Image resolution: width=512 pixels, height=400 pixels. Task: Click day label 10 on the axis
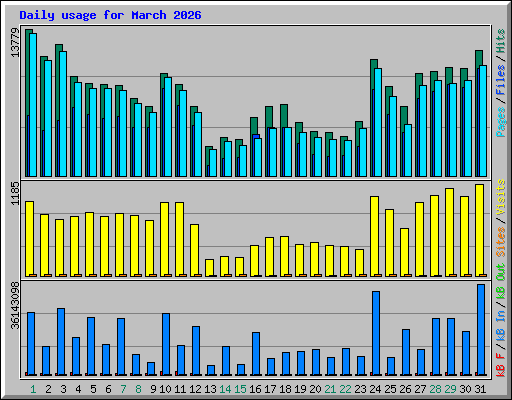pos(165,389)
